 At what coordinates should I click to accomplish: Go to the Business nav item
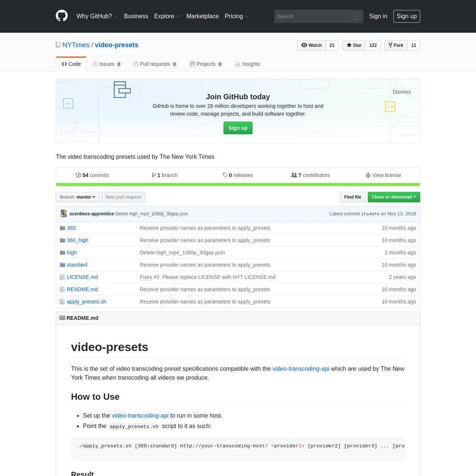tap(136, 16)
